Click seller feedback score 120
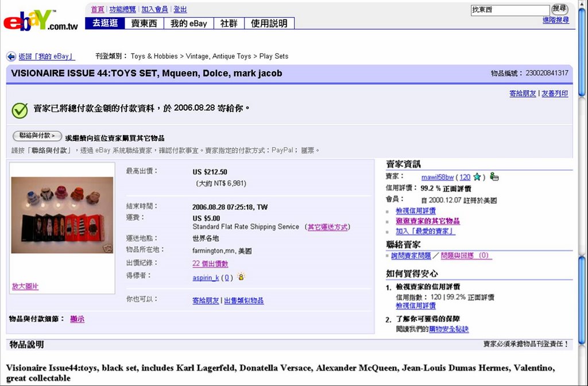The image size is (588, 386). click(465, 177)
